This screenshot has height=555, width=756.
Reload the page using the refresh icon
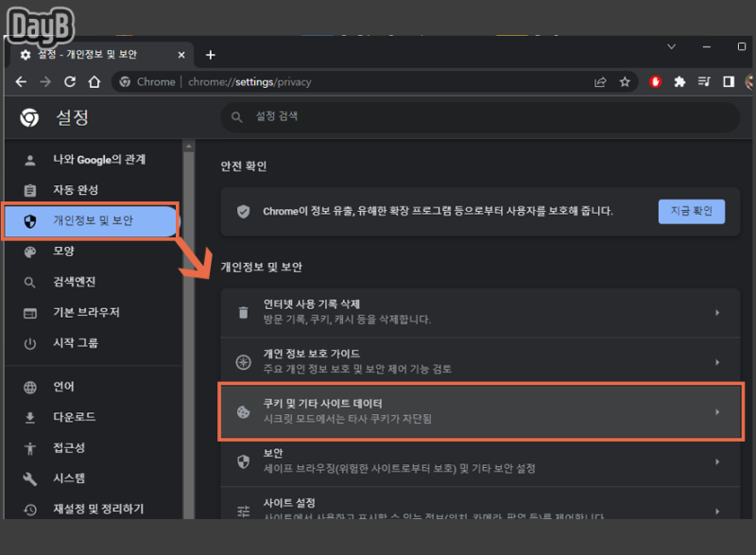pyautogui.click(x=69, y=82)
